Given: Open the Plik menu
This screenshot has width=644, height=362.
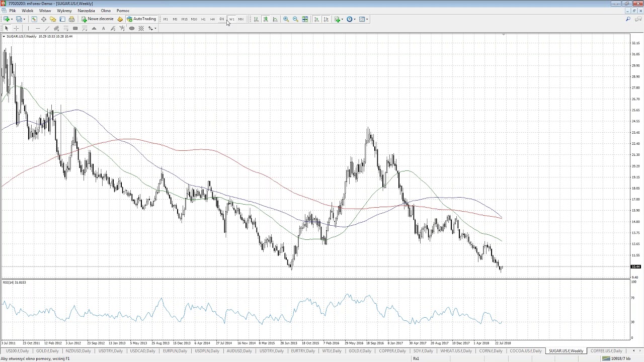Looking at the screenshot, I should point(13,11).
